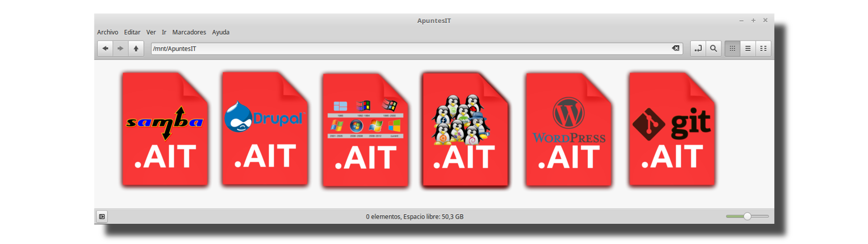
Task: Click the status text '0 elementos, Espacio libre: 50,3 GB'
Action: point(414,216)
